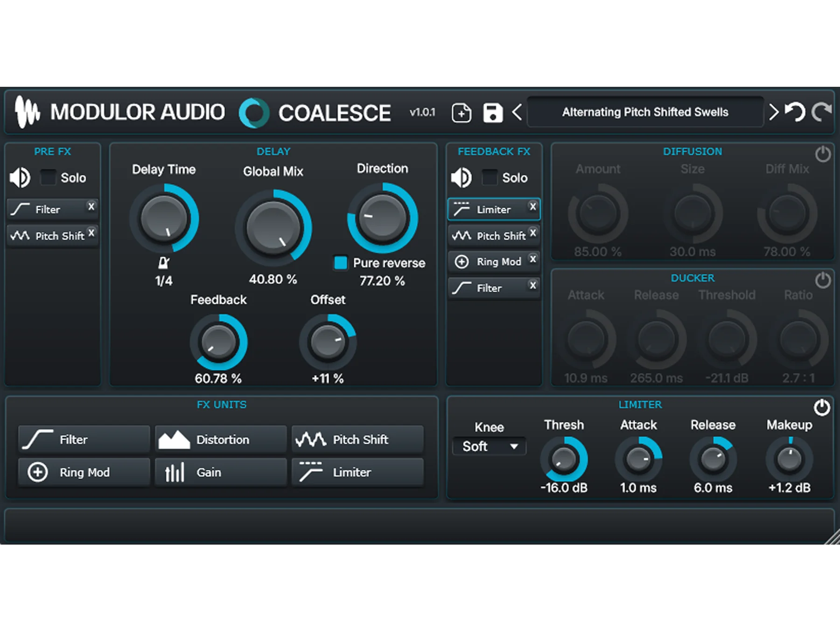Undo the last change

pos(795,112)
